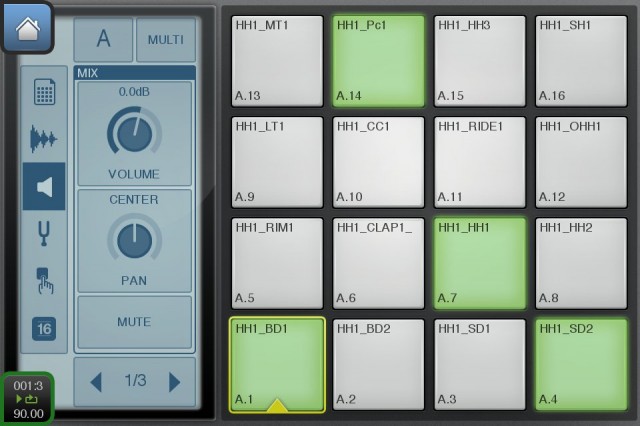Open the step sequencer grid icon
The width and height of the screenshot is (640, 426).
pos(44,91)
